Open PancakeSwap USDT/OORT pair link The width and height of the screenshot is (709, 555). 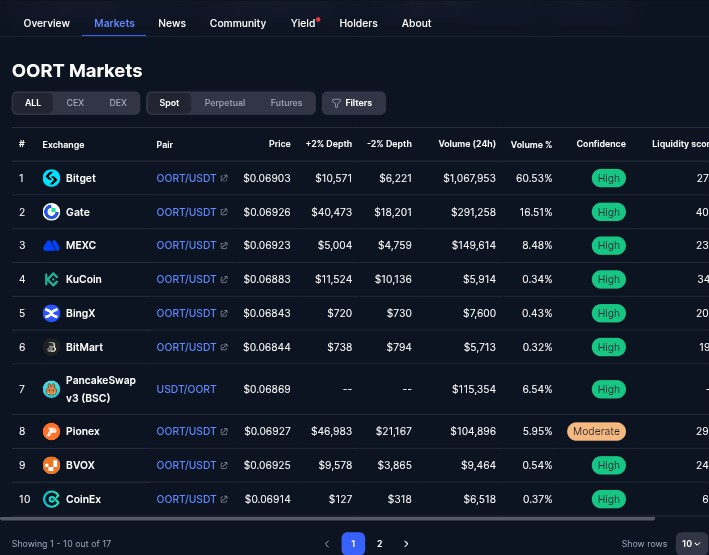(x=186, y=389)
